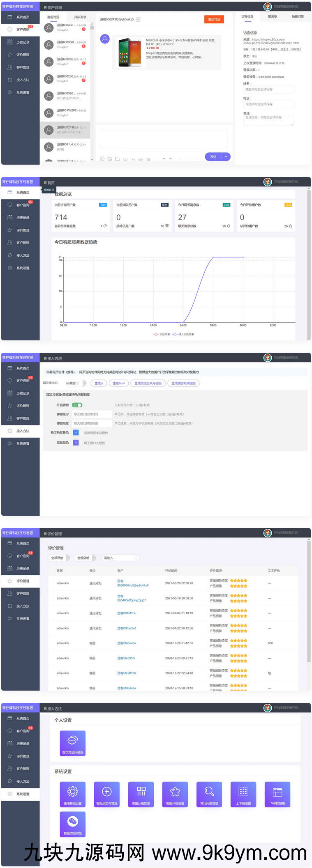The height and width of the screenshot is (868, 312).
Task: Open 常见问题管理 magnifier tile
Action: [x=209, y=794]
